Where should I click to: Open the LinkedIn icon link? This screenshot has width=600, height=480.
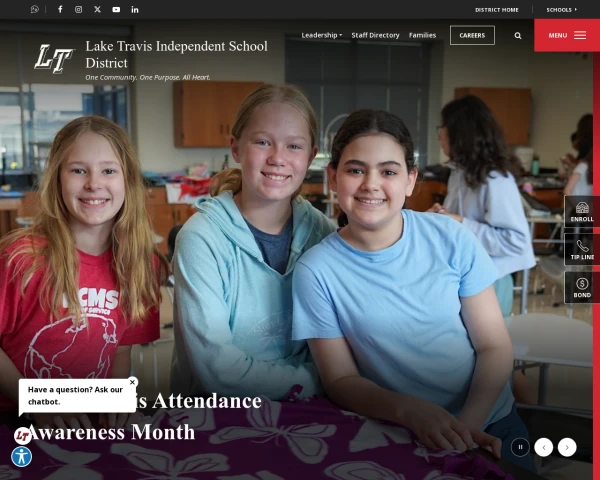click(x=135, y=9)
